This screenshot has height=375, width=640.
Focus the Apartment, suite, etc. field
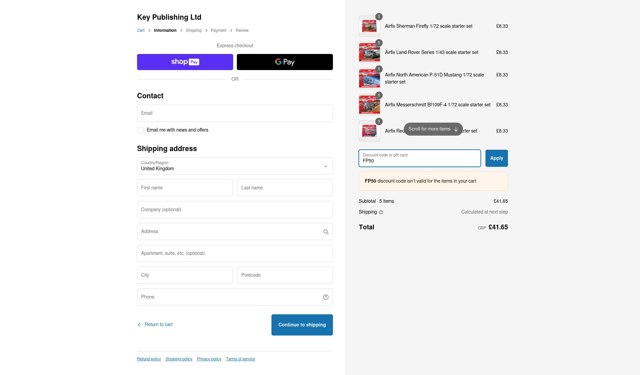(235, 253)
